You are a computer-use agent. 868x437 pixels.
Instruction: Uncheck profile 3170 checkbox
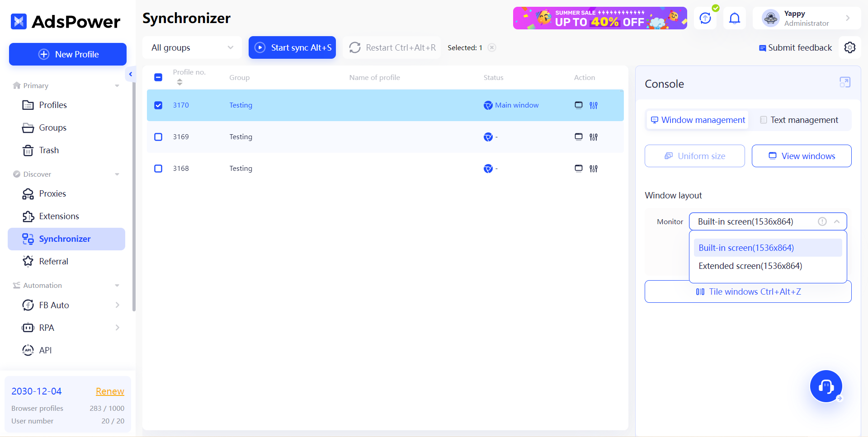(x=158, y=105)
